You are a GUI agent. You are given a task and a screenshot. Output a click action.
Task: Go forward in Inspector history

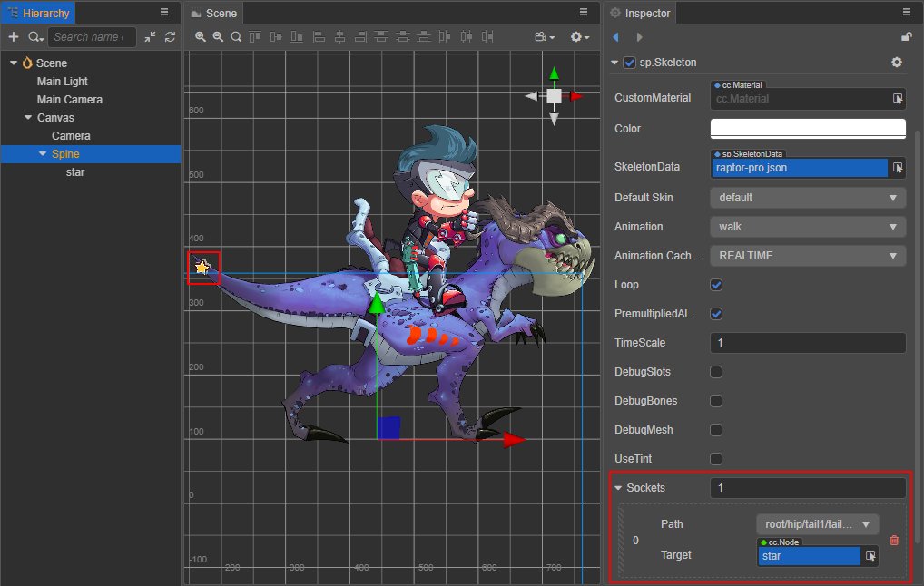pos(639,37)
